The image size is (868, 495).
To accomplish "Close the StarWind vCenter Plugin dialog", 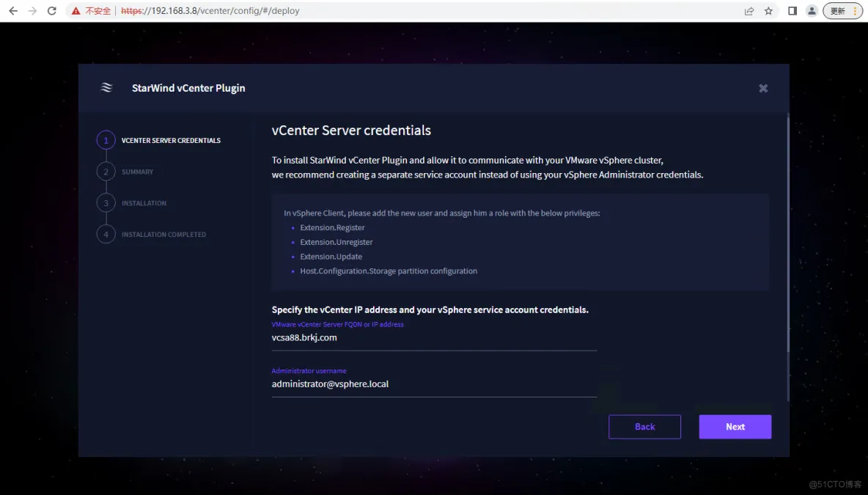I will click(x=763, y=88).
